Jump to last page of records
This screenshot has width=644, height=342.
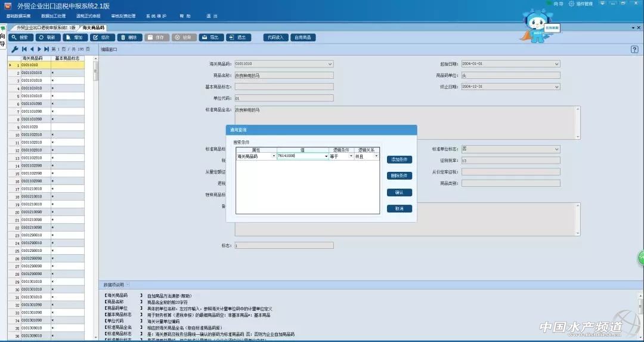[47, 49]
